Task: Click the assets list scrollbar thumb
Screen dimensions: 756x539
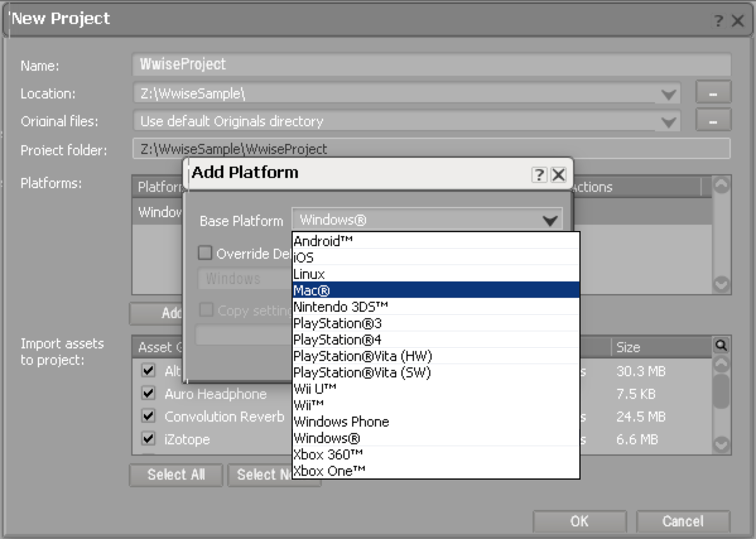Action: [x=721, y=391]
